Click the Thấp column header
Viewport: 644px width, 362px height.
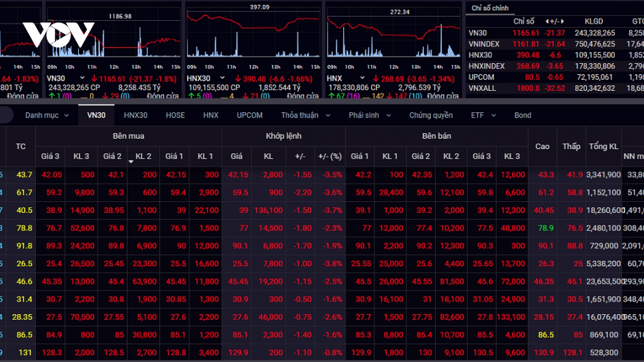point(571,146)
